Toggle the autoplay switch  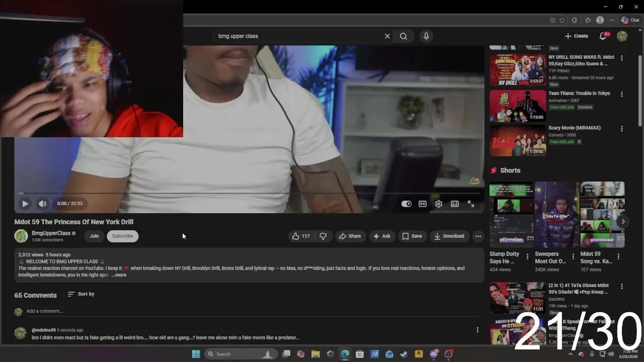coord(407,204)
